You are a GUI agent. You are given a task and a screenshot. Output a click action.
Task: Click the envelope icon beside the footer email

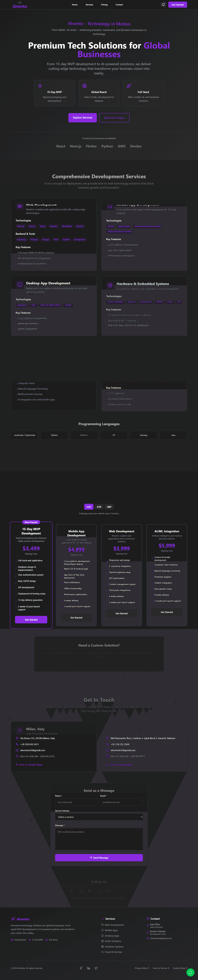click(x=148, y=938)
